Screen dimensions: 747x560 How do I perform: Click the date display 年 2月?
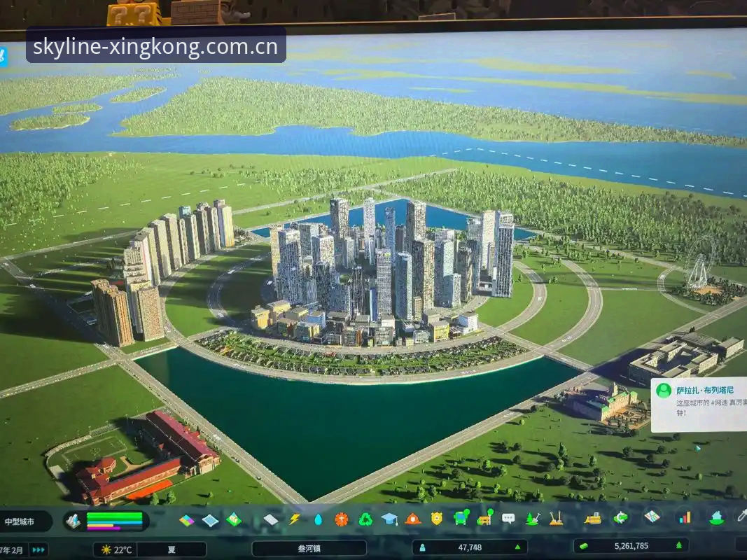click(x=12, y=550)
